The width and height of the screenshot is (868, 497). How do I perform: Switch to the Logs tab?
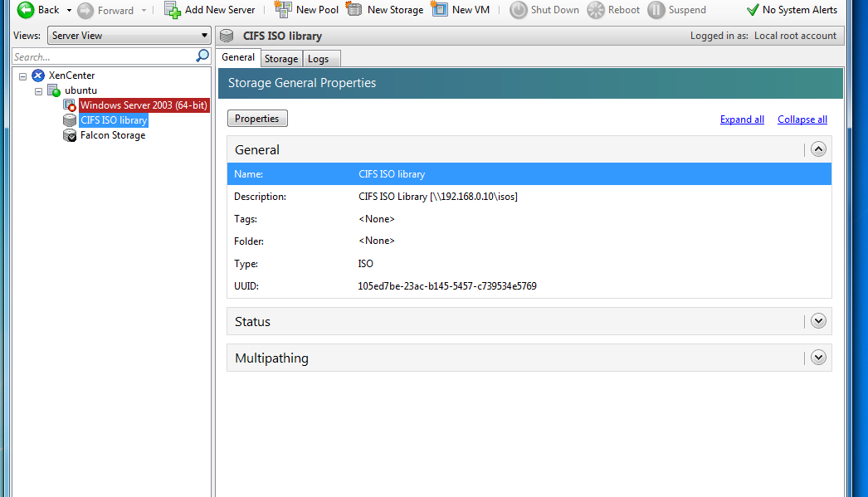[x=318, y=58]
